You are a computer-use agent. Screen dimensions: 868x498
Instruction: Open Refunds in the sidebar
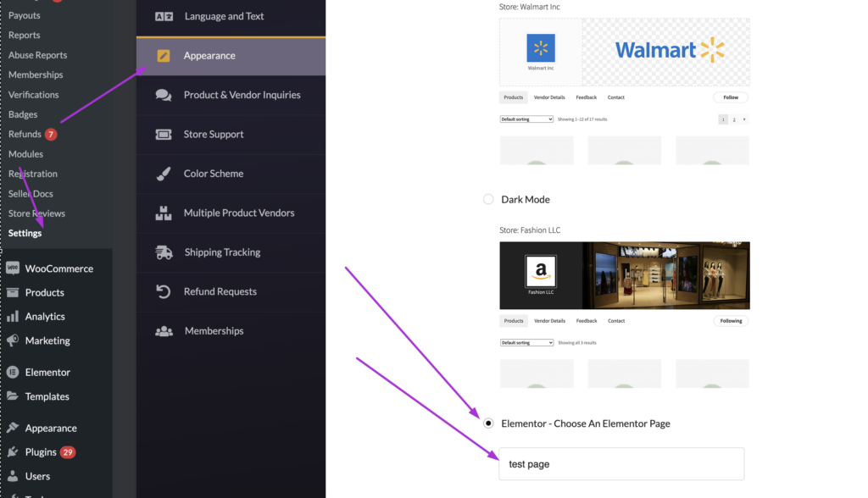tap(25, 134)
